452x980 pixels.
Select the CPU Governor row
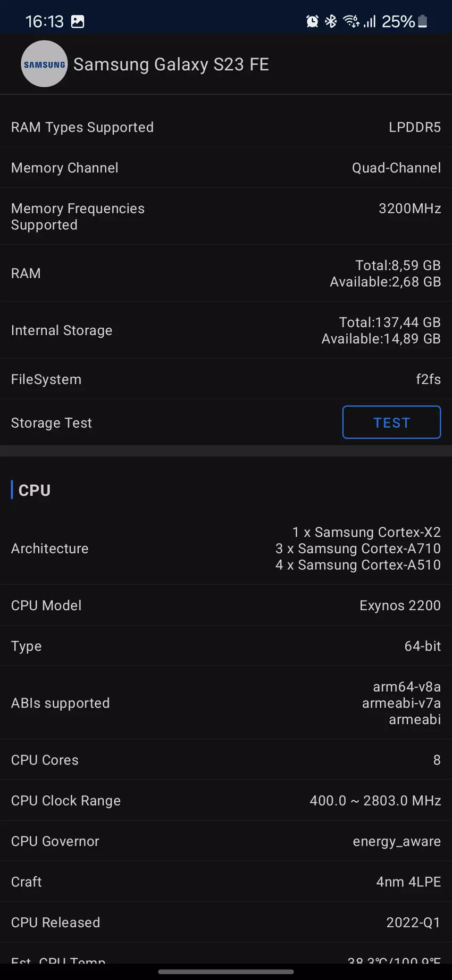click(226, 841)
